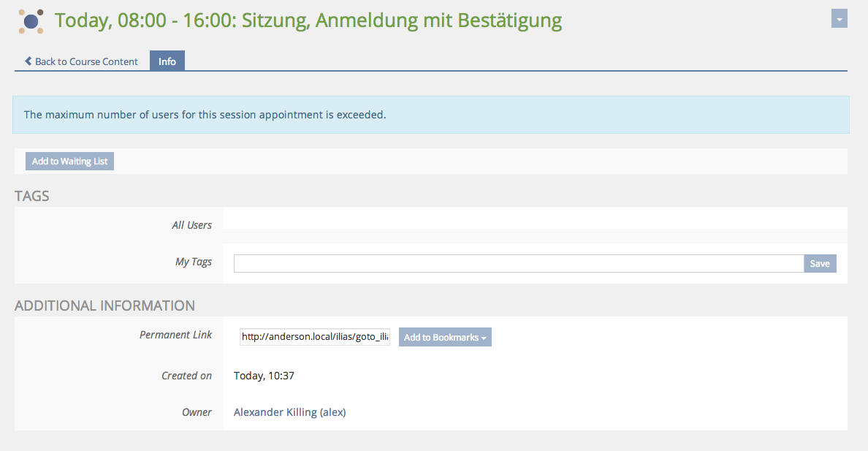
Task: Expand the Add to Bookmarks dropdown
Action: coord(445,337)
